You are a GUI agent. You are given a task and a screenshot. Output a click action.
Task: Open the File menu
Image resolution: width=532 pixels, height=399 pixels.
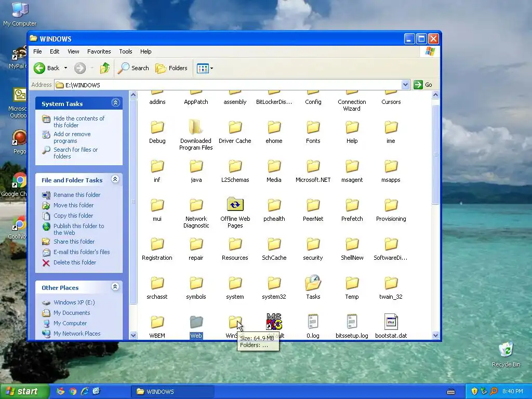pyautogui.click(x=37, y=51)
